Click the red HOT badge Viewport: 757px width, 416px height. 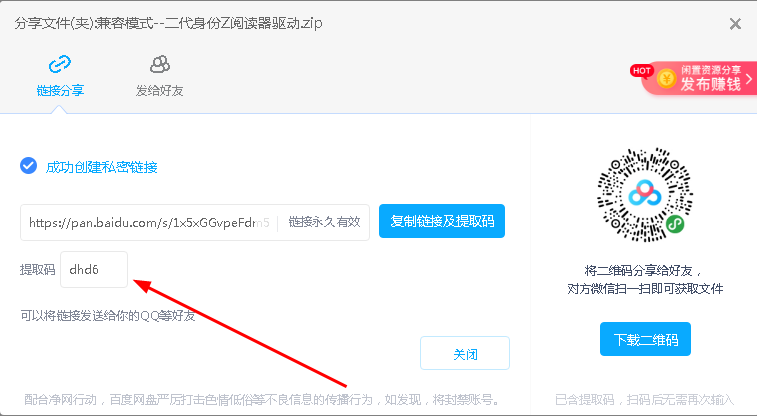[x=642, y=71]
